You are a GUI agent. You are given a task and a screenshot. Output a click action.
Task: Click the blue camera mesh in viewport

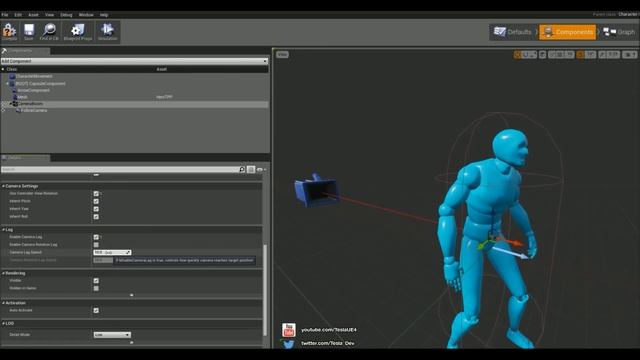[x=316, y=191]
